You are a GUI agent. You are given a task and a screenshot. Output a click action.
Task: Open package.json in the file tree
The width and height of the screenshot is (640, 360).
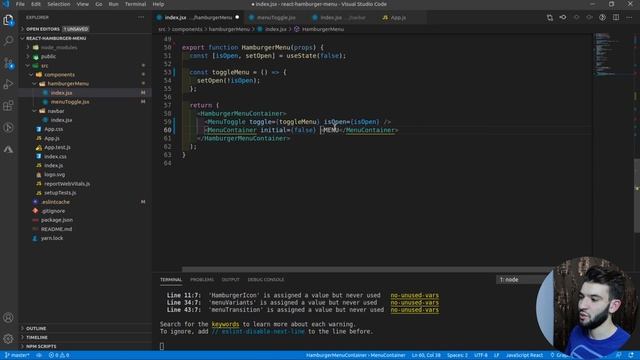pos(57,220)
